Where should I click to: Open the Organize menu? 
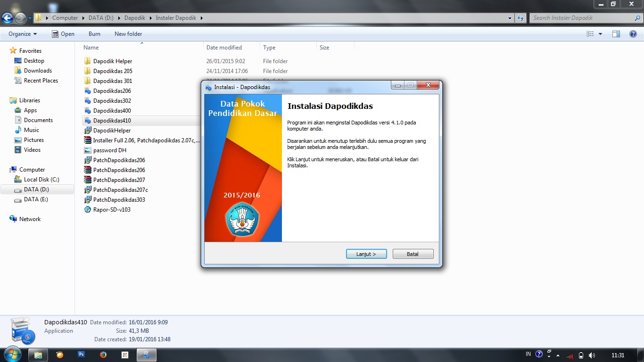pos(23,34)
